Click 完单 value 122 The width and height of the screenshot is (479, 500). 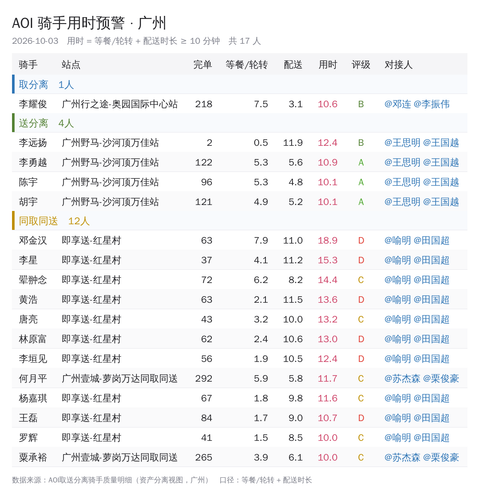[204, 162]
